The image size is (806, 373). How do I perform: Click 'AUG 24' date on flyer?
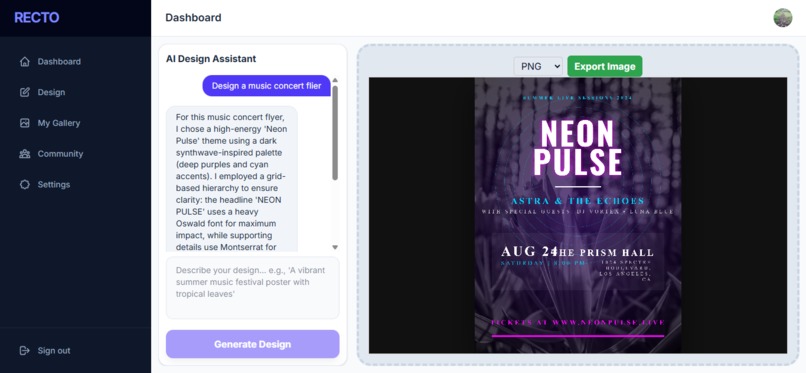529,252
